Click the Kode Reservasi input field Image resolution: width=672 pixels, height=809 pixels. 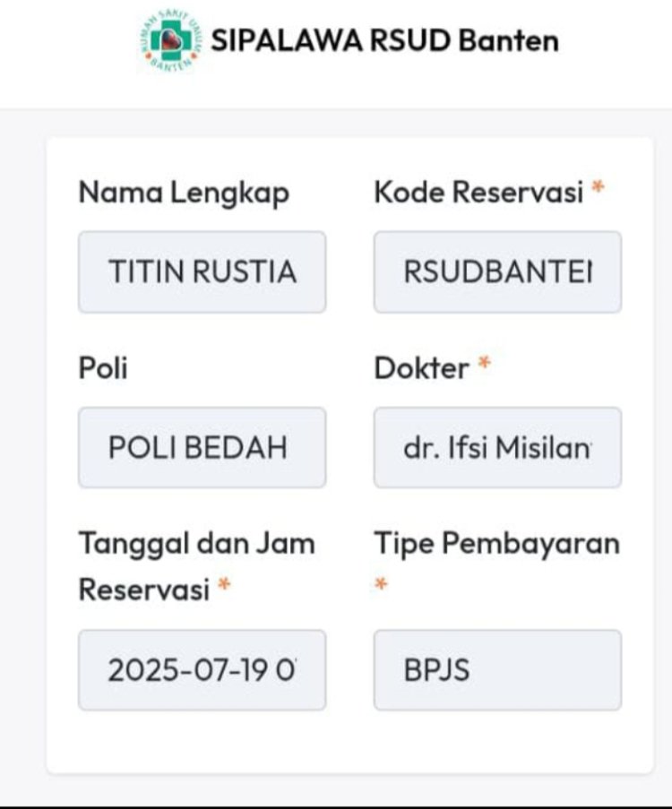(x=497, y=271)
